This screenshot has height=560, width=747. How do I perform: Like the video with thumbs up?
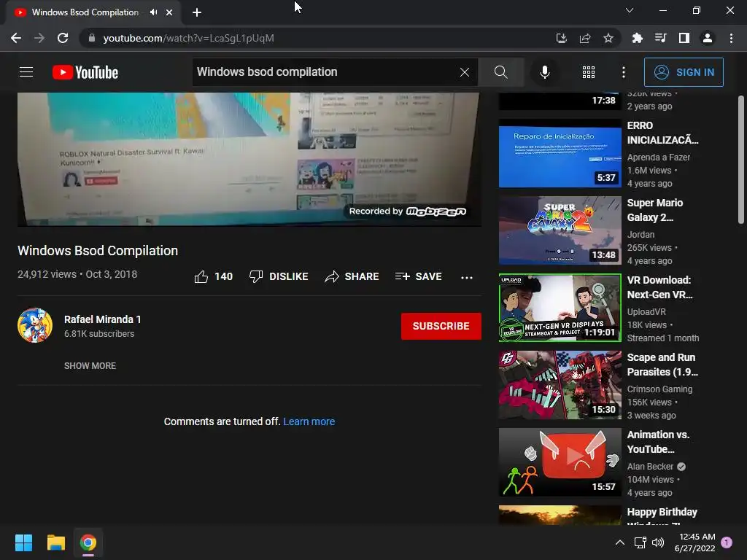(214, 276)
